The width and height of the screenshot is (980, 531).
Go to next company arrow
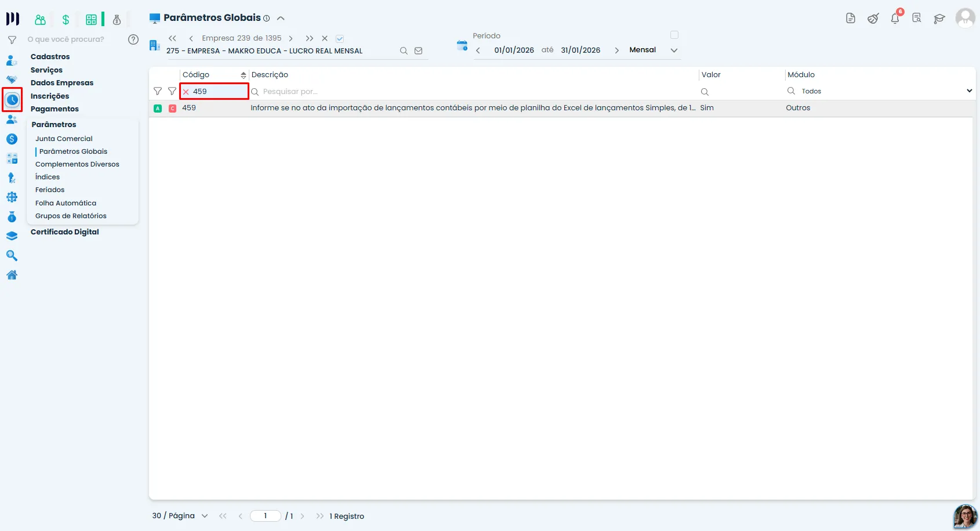[291, 38]
